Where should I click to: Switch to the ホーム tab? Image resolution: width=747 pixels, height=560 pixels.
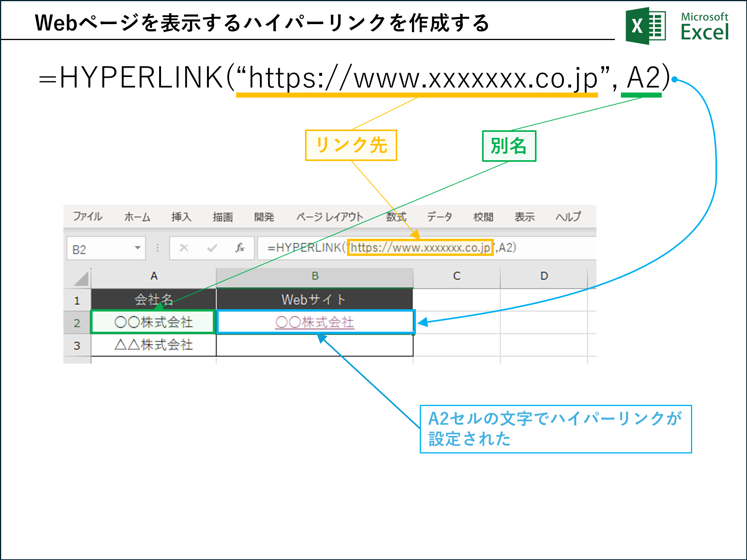(137, 217)
